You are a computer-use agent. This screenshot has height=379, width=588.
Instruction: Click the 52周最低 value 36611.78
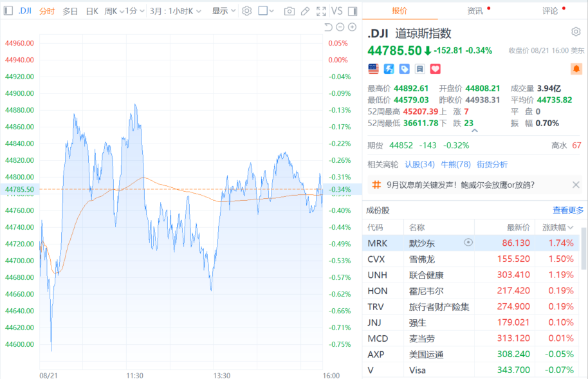420,123
